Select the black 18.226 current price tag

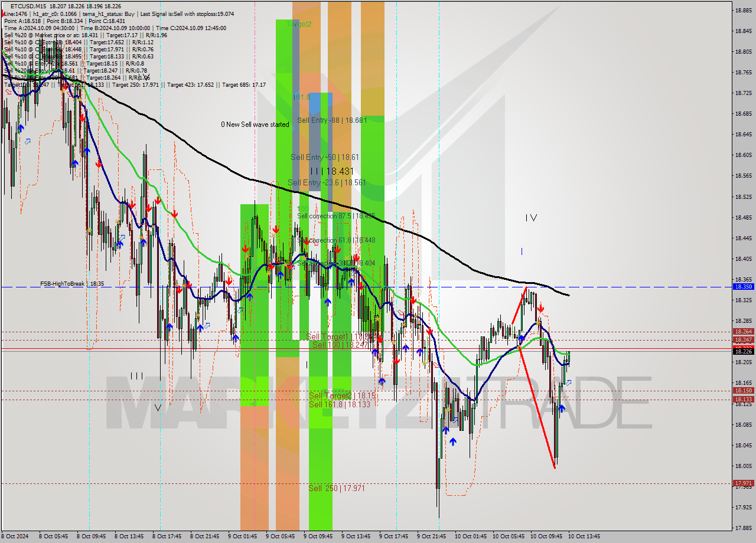tap(743, 351)
